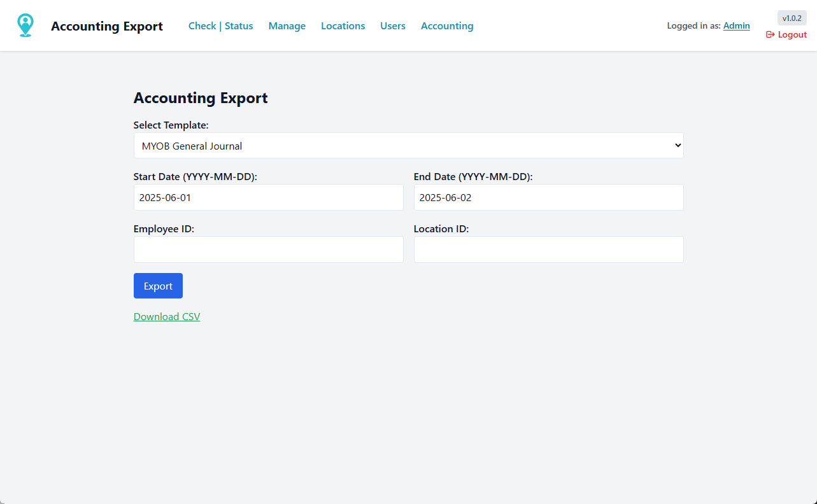The width and height of the screenshot is (817, 504).
Task: Click the Accounting Export header title
Action: coord(107,26)
